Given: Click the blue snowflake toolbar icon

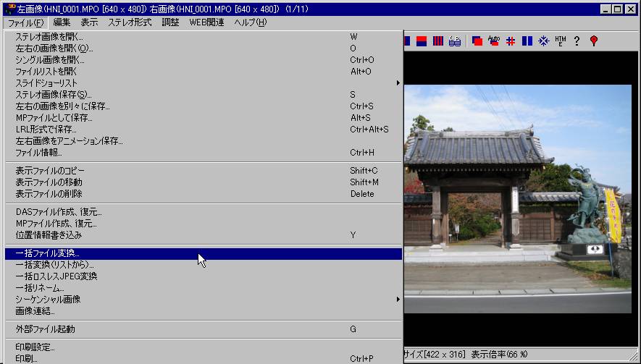Looking at the screenshot, I should tap(544, 41).
